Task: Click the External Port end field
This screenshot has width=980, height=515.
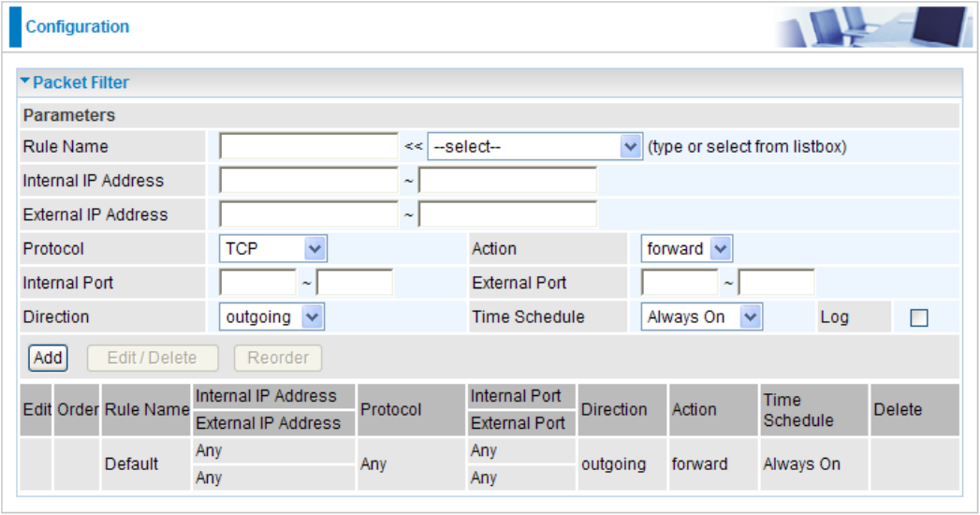Action: [x=776, y=283]
